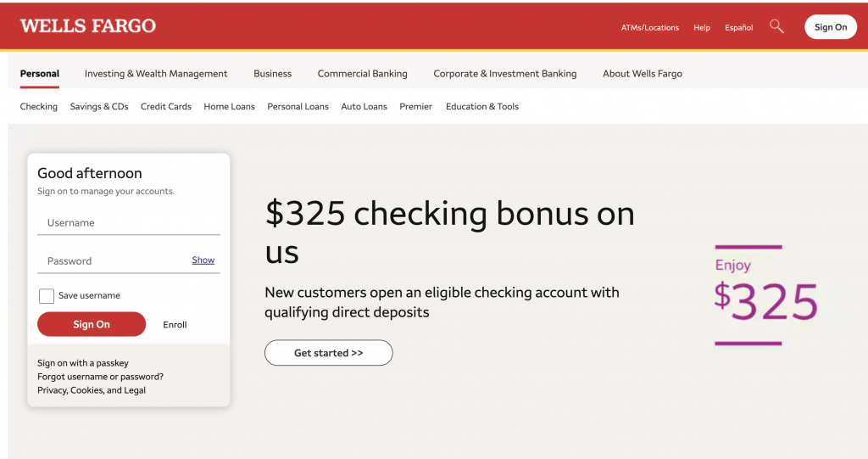Click the white Sign On header button

tap(830, 27)
